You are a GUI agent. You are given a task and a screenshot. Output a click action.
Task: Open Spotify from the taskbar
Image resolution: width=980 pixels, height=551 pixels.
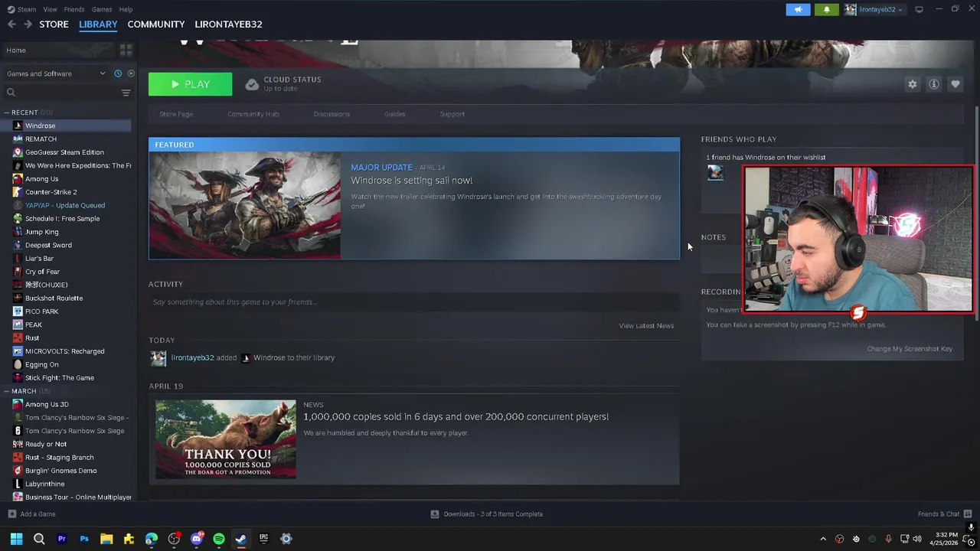pos(219,539)
